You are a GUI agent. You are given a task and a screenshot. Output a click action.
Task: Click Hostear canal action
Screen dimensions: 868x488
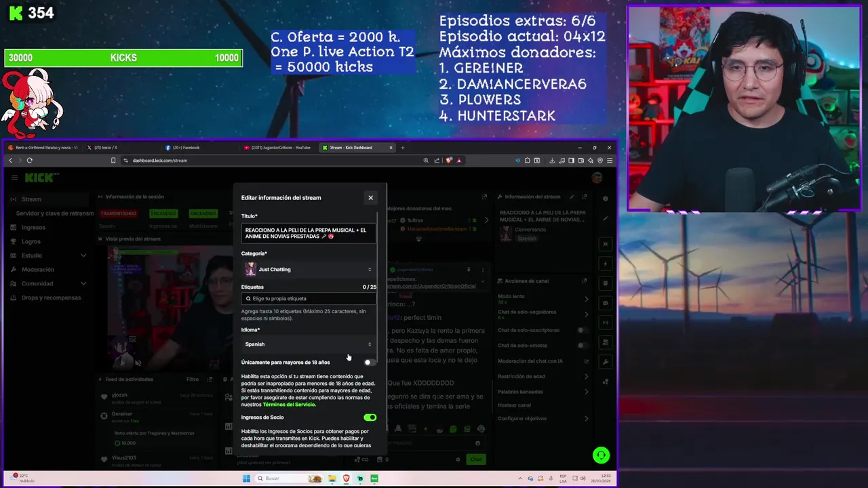pos(515,405)
